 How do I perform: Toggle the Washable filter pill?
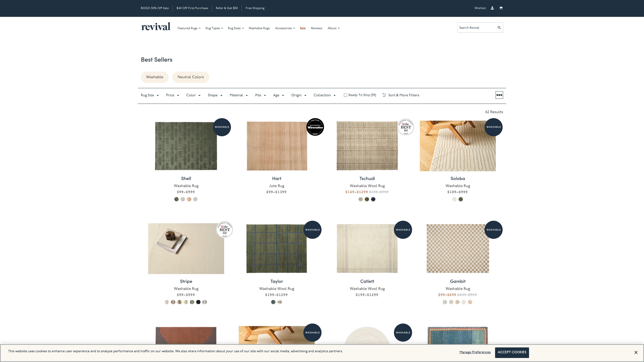[x=154, y=77]
